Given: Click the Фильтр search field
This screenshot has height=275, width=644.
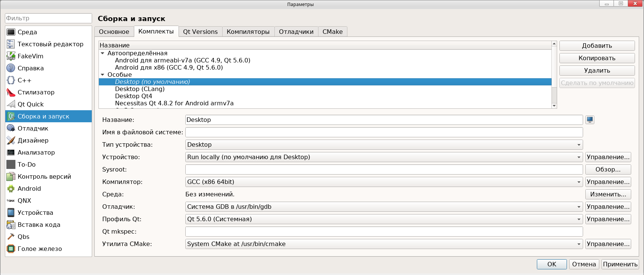Looking at the screenshot, I should coord(48,18).
